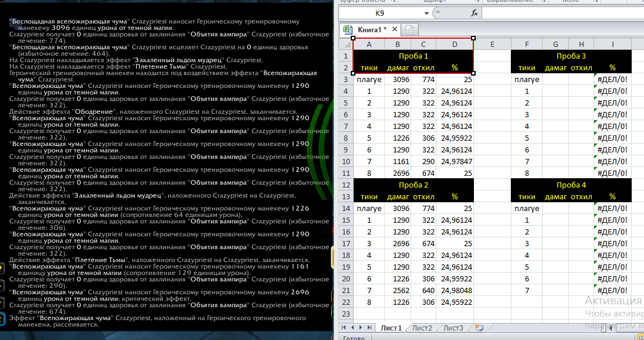Select row 9 by its row header
This screenshot has height=340, width=644.
(x=346, y=150)
